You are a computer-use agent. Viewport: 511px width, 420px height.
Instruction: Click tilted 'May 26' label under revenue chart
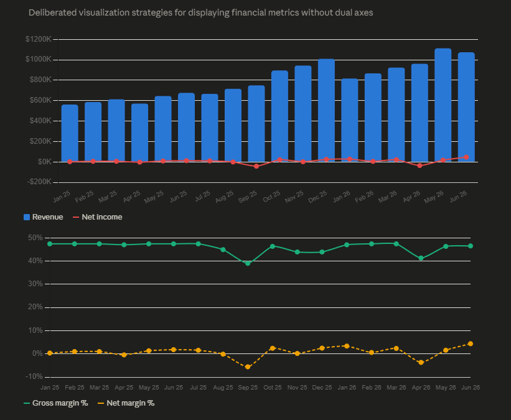pyautogui.click(x=434, y=197)
